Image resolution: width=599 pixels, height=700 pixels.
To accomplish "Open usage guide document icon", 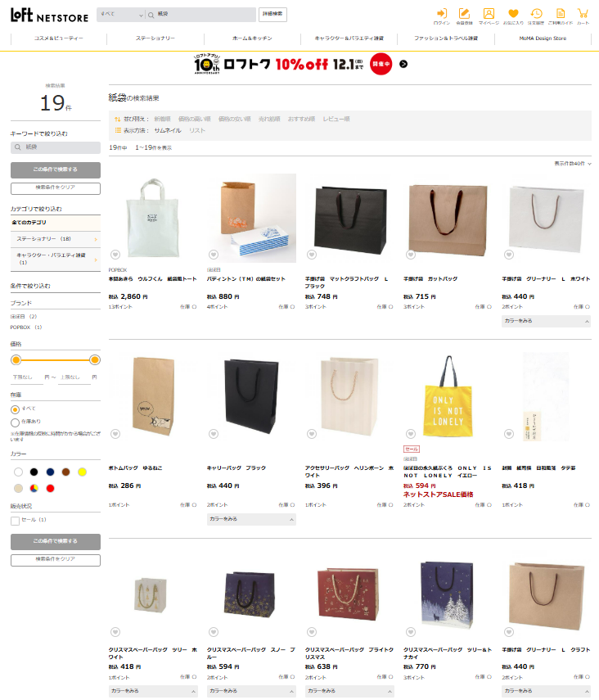I will [561, 13].
